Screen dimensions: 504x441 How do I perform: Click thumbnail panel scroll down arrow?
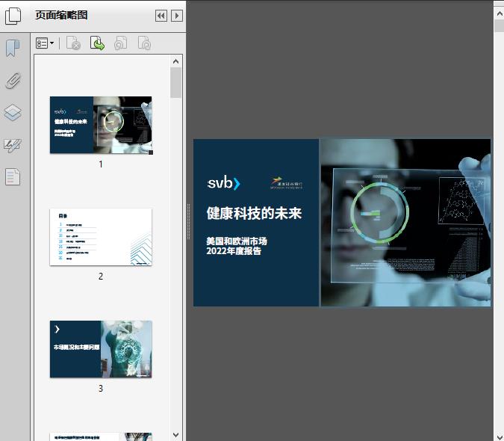tap(175, 434)
